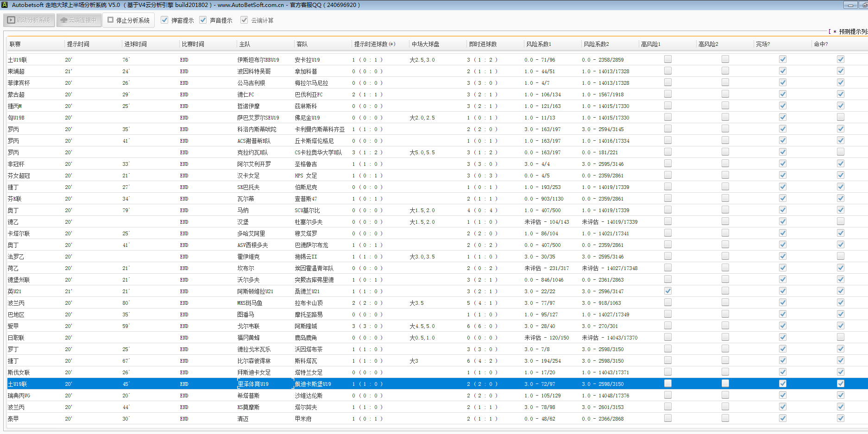This screenshot has height=434, width=868.
Task: Click the Autobetsoft app icon in title bar
Action: tap(5, 5)
